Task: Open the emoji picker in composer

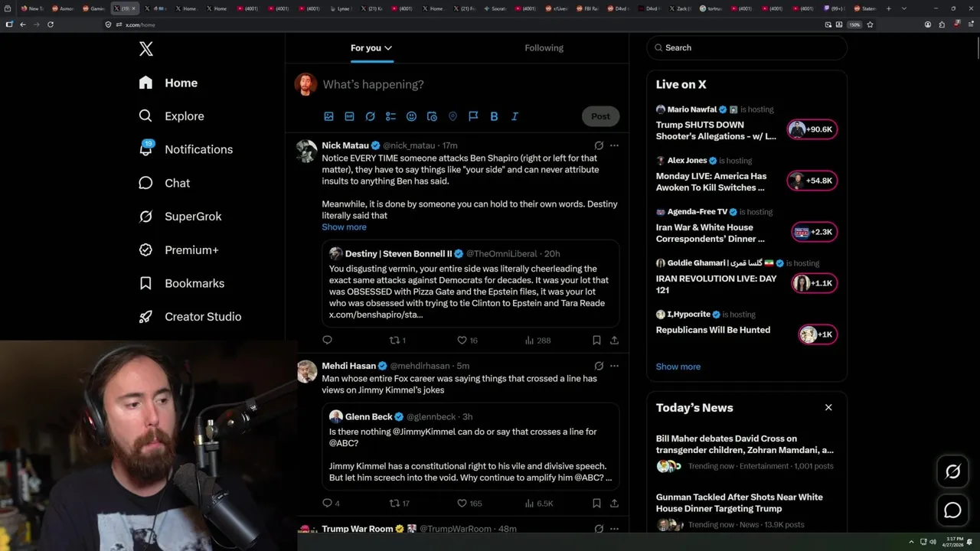Action: [x=411, y=116]
